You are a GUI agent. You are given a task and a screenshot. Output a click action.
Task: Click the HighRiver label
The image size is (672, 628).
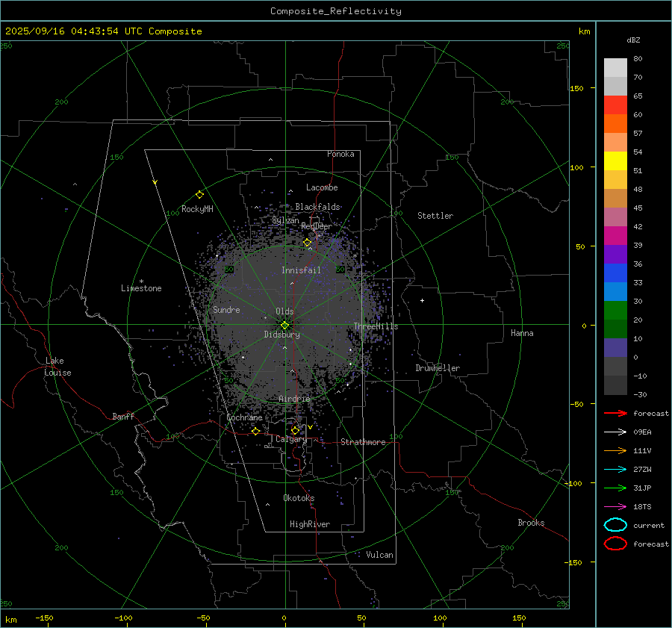310,524
